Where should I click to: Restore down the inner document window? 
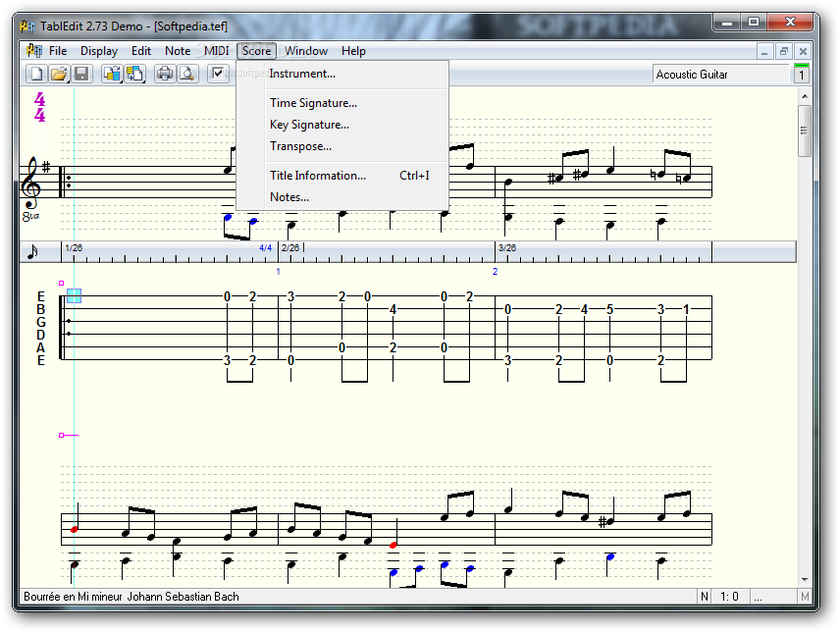coord(784,52)
